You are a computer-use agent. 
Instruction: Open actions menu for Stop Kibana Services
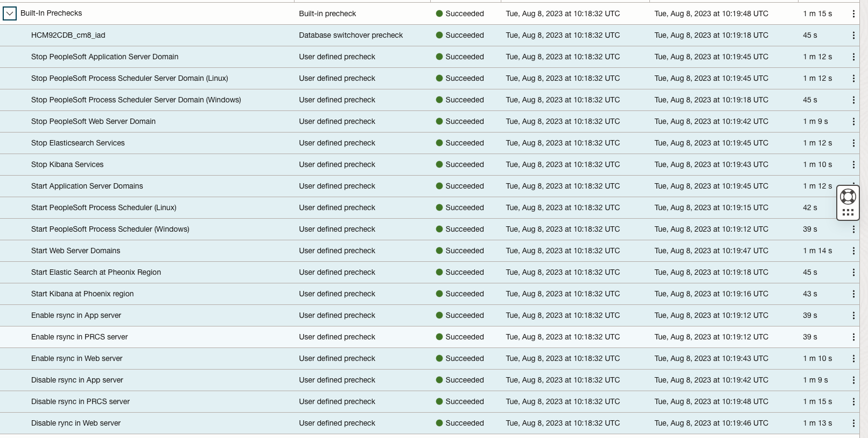click(853, 164)
